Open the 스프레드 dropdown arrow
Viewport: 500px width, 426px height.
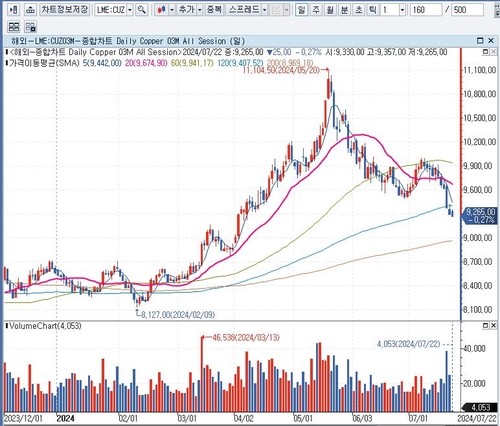click(265, 10)
